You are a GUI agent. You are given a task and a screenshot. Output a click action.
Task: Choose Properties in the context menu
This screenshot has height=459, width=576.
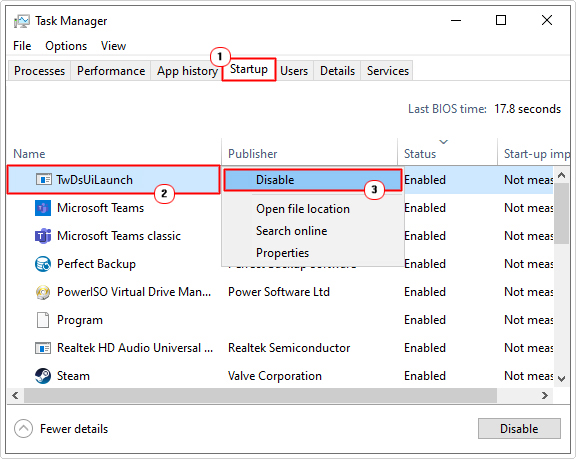[x=282, y=253]
